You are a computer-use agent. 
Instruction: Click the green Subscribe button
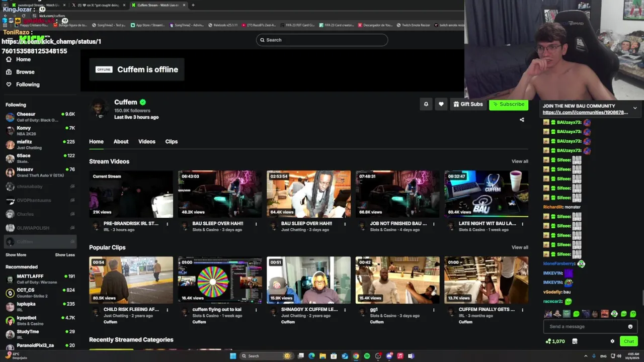508,104
